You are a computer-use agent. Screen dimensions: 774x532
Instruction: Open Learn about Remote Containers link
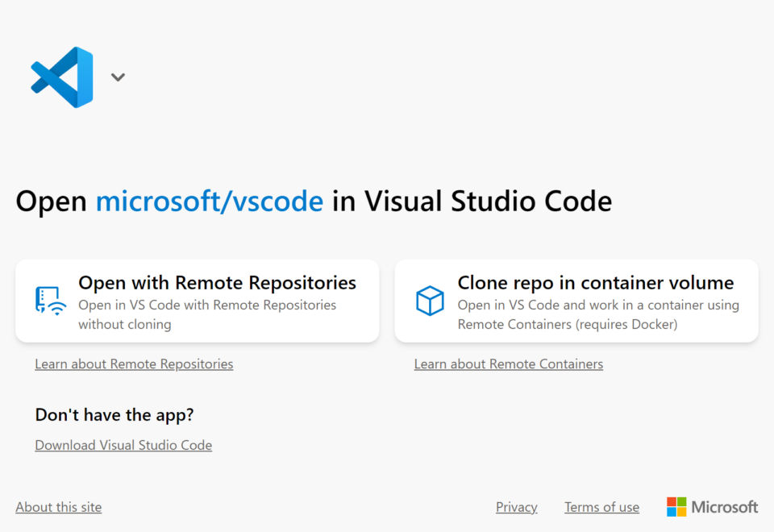509,364
